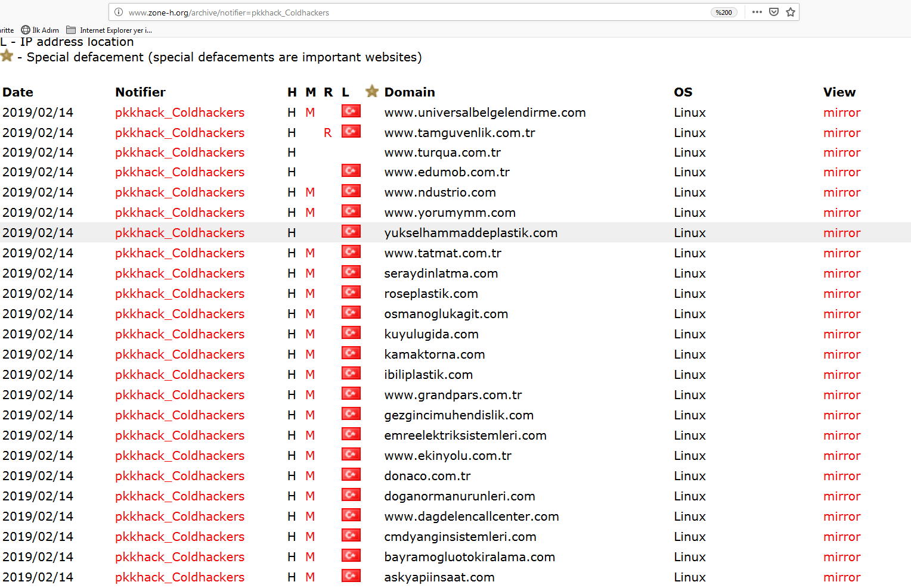
Task: Bookmark this page with the star icon
Action: pos(791,12)
